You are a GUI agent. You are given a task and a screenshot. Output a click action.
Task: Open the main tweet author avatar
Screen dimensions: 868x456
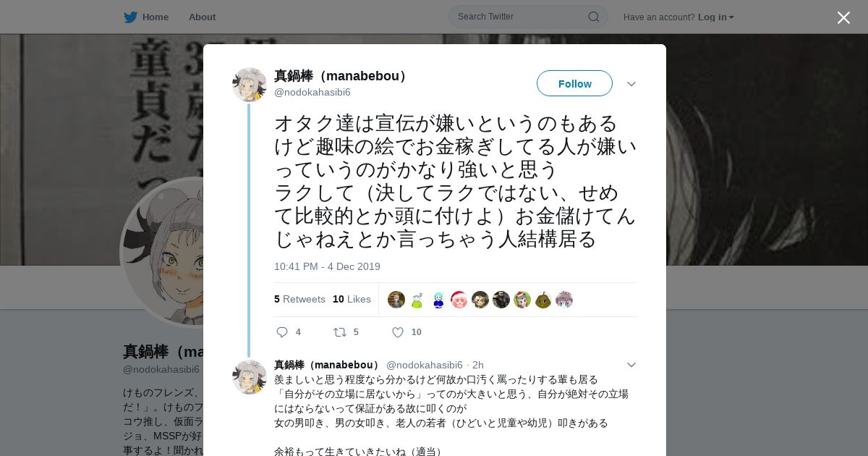[250, 85]
